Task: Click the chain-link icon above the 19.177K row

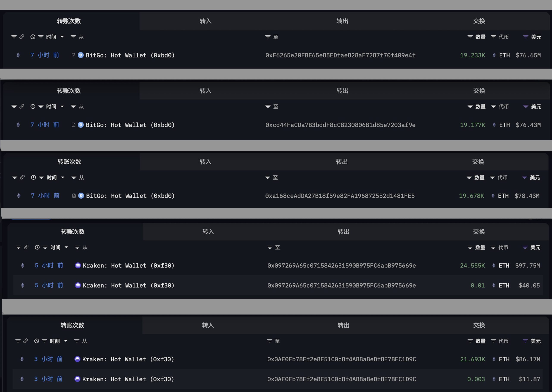Action: (x=22, y=106)
